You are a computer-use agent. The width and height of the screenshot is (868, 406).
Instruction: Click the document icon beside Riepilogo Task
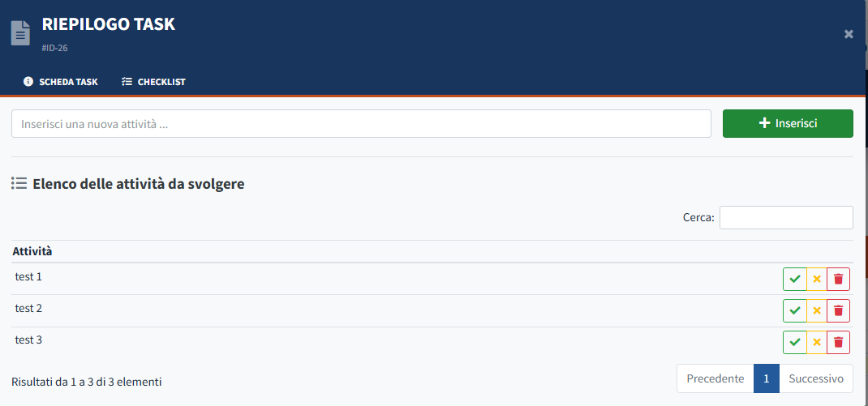20,33
